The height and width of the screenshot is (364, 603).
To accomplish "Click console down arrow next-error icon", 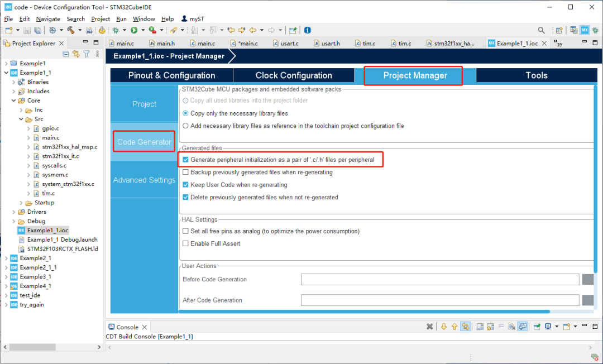I will [x=444, y=327].
